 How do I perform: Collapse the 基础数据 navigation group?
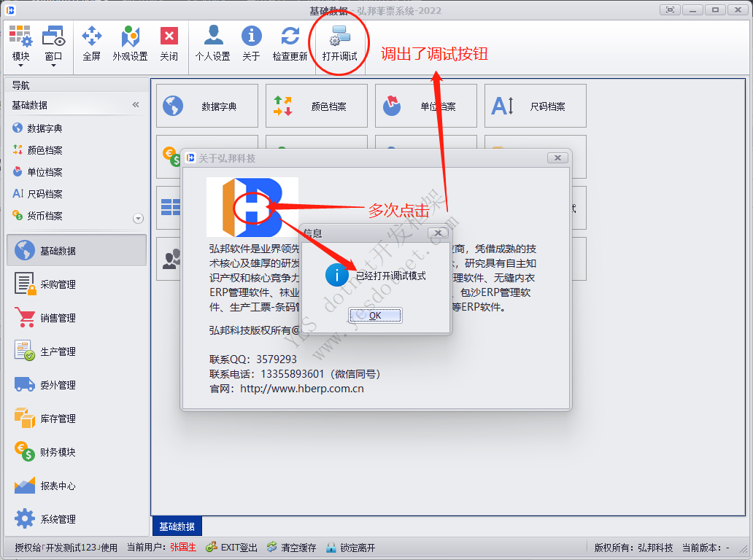pyautogui.click(x=136, y=104)
